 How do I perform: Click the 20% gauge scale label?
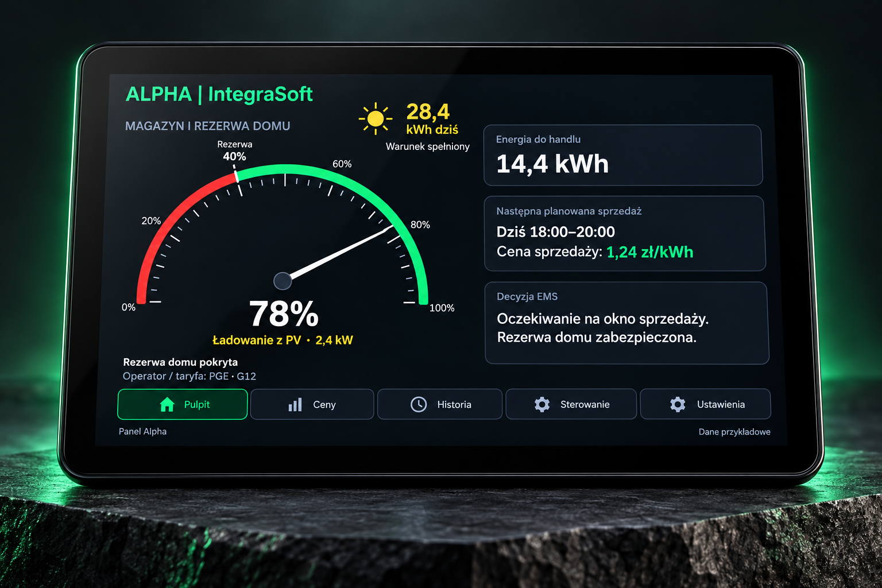[151, 220]
